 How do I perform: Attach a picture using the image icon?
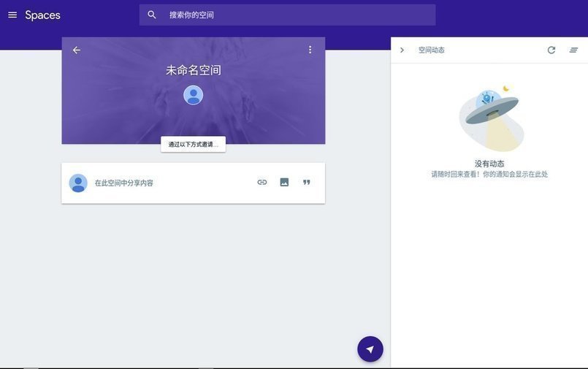click(x=284, y=182)
